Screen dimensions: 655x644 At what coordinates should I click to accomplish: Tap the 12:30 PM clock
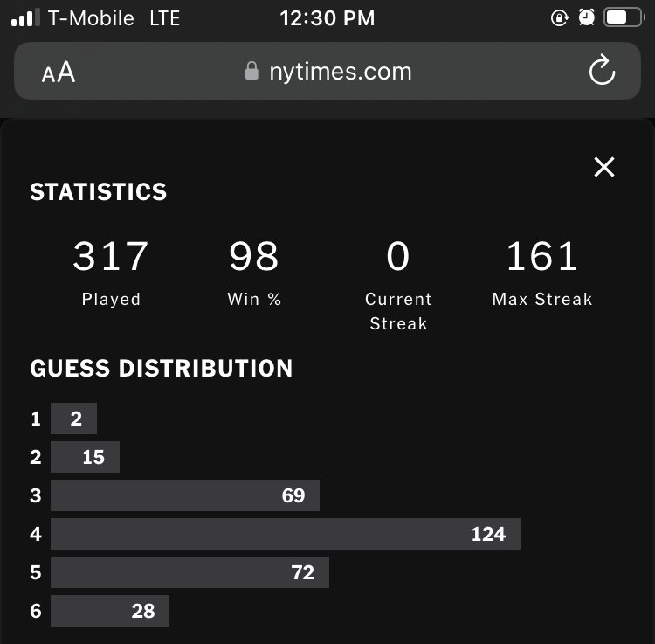tap(327, 18)
